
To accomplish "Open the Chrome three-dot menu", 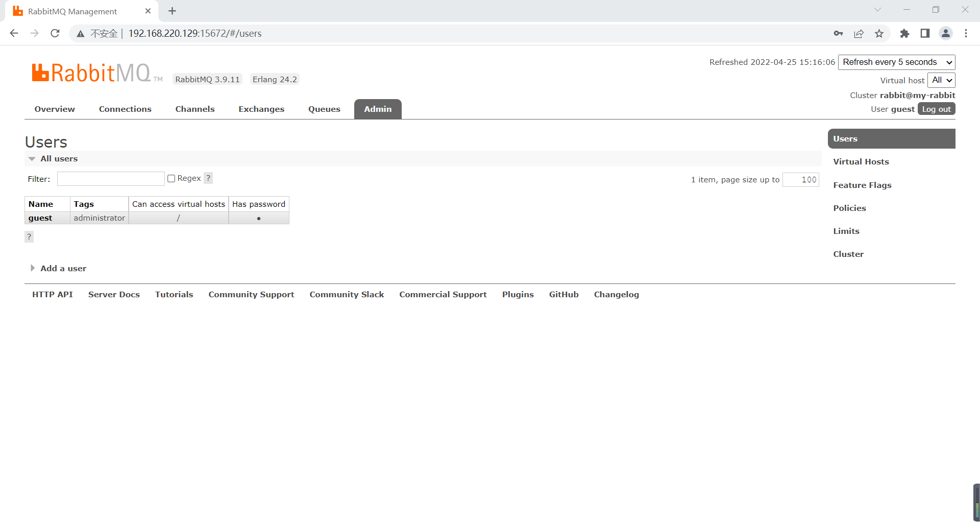I will click(966, 33).
